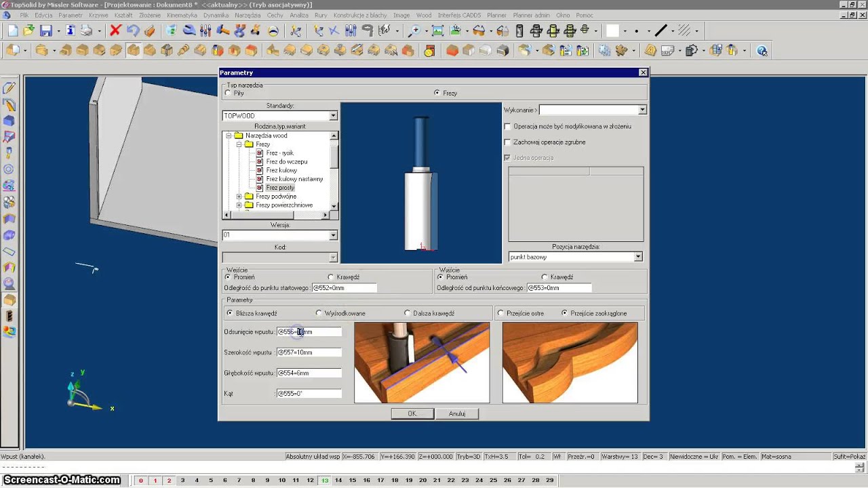Select Krawędź radio under Wejście
Viewport: 868px width, 488px height.
tap(331, 277)
